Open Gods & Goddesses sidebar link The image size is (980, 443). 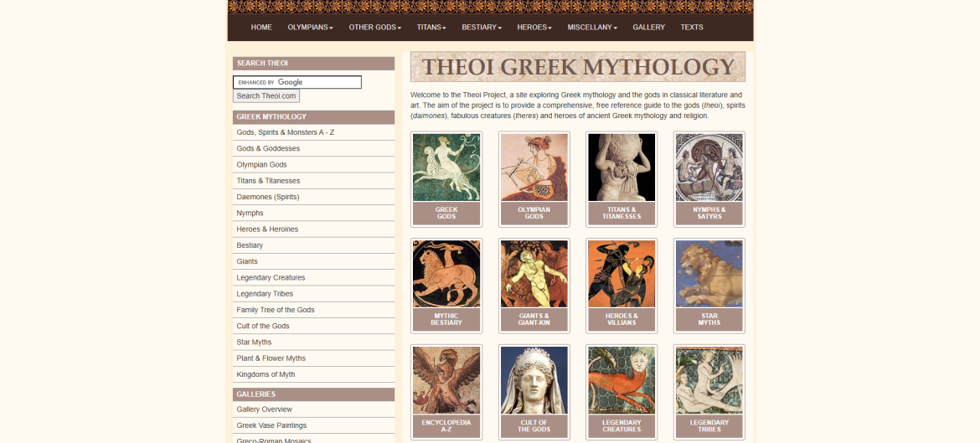pyautogui.click(x=313, y=149)
